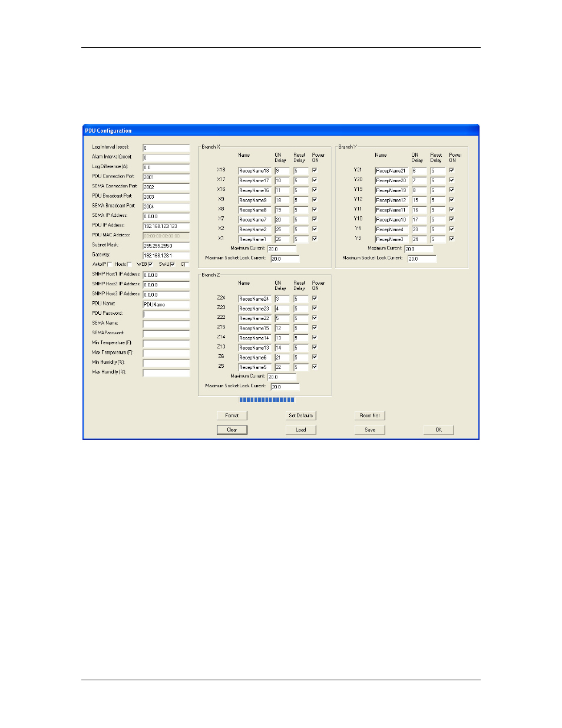Click the Load button
Image resolution: width=562 pixels, height=728 pixels.
[x=301, y=430]
